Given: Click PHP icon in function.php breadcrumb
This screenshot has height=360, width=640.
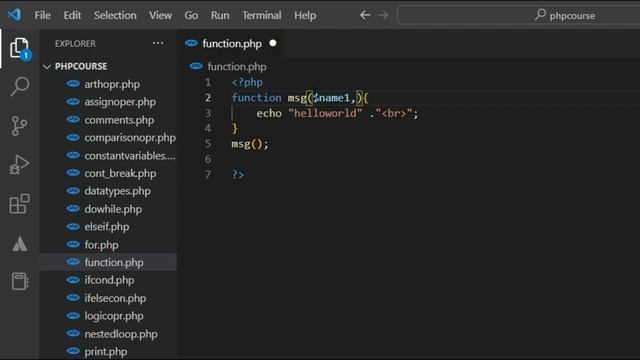Looking at the screenshot, I should coord(196,66).
